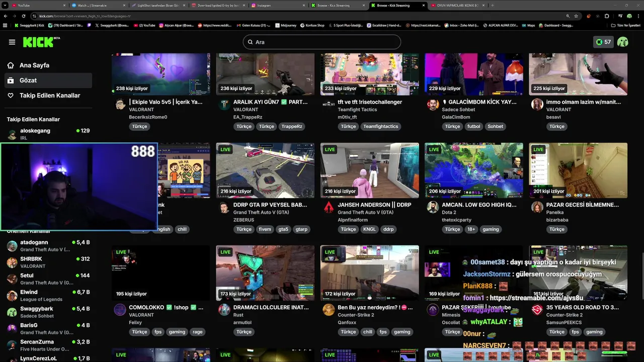Click the ZEBERUS streamer avatar
This screenshot has height=362, width=644.
pyautogui.click(x=224, y=208)
